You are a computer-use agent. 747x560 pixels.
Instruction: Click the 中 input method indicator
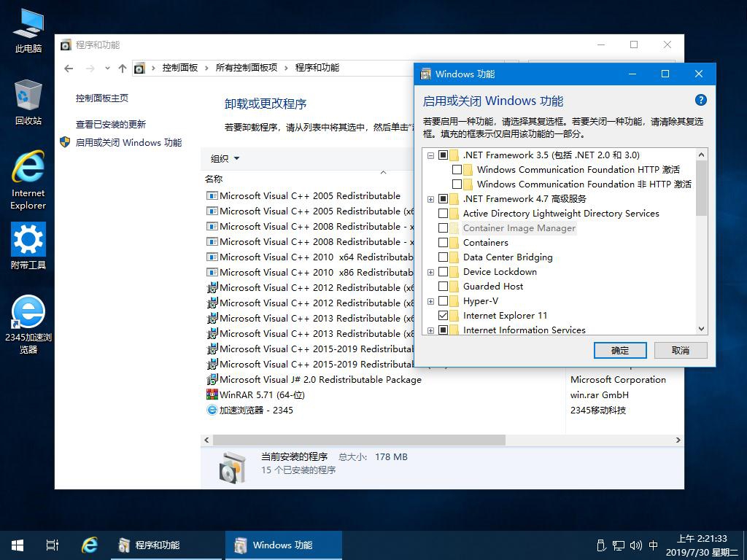pos(654,545)
